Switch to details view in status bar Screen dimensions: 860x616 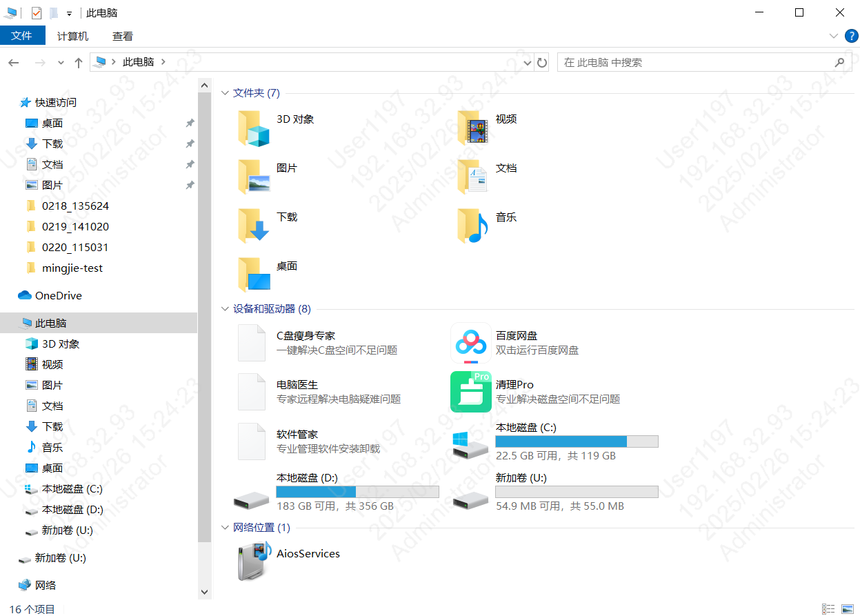coord(828,609)
